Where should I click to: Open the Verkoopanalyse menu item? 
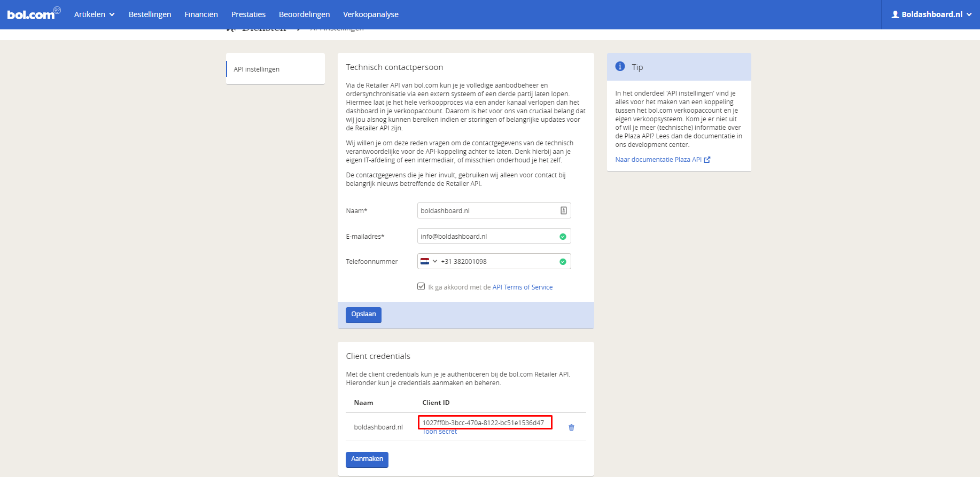click(370, 14)
